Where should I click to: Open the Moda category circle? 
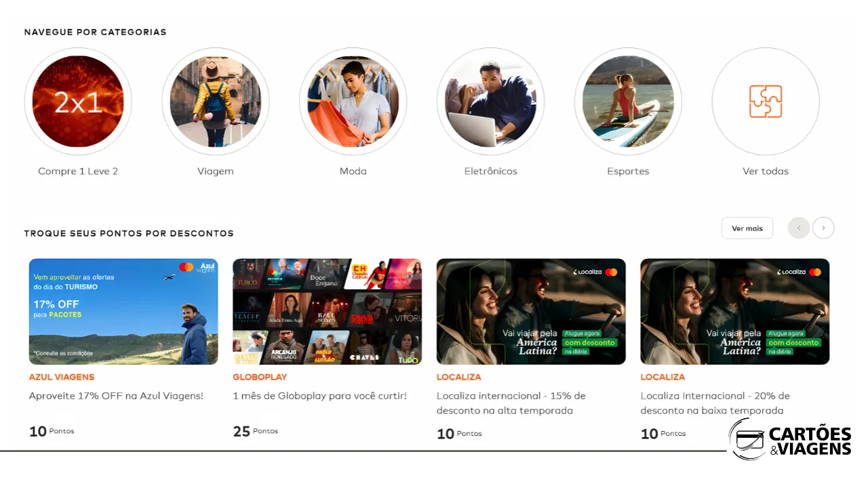353,102
